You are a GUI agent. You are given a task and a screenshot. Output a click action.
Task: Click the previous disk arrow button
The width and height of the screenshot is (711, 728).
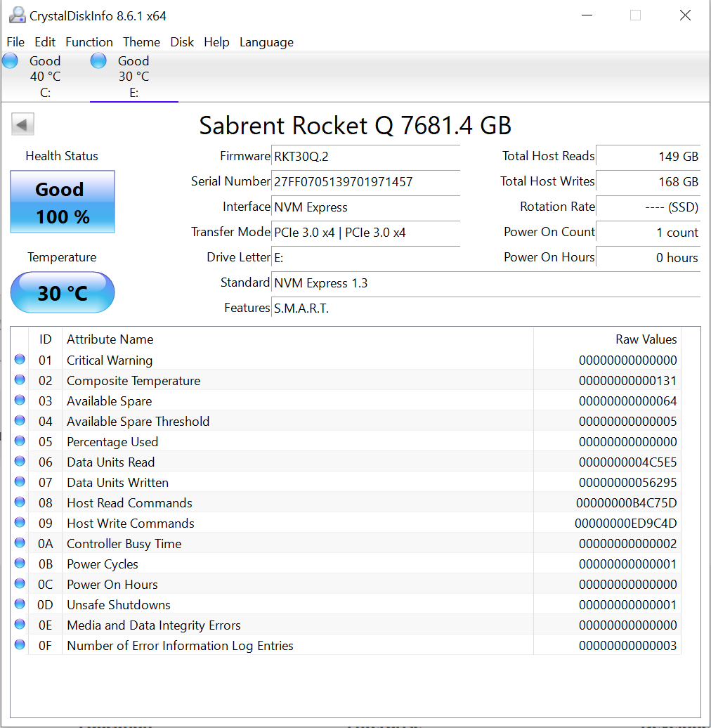(x=22, y=125)
